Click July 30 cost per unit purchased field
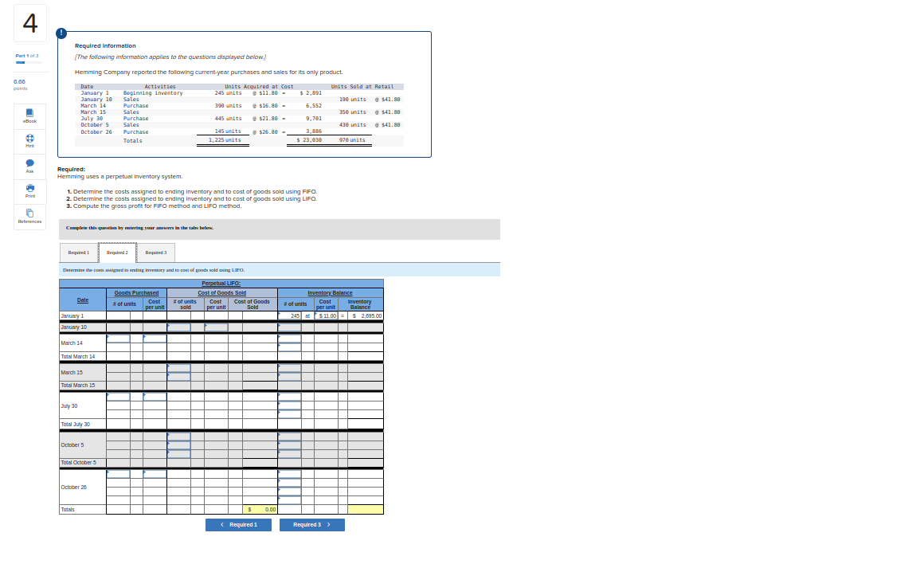924x564 pixels. tap(155, 397)
